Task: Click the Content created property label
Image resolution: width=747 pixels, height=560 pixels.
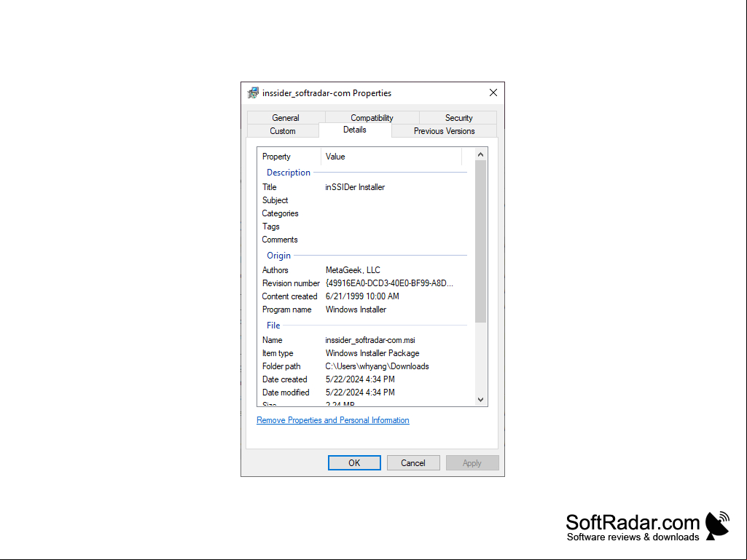Action: click(289, 296)
